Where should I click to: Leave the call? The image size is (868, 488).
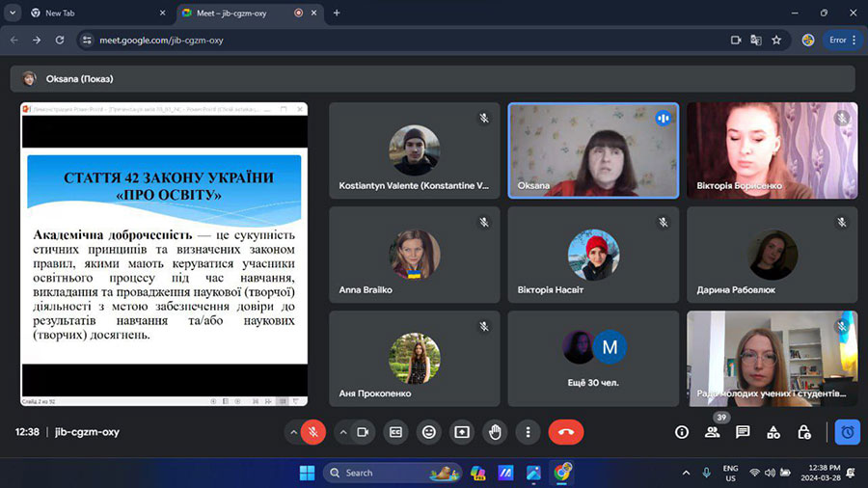pyautogui.click(x=566, y=432)
